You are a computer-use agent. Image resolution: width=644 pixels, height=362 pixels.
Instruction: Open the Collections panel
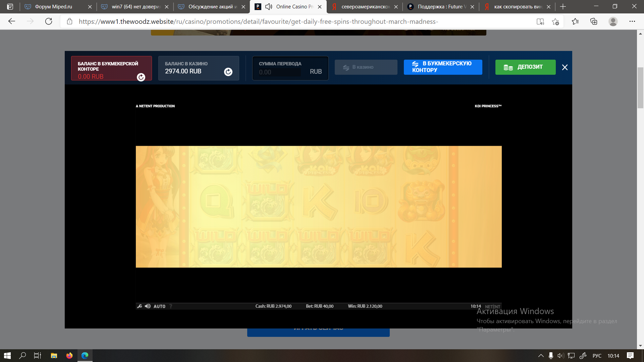tap(594, 21)
